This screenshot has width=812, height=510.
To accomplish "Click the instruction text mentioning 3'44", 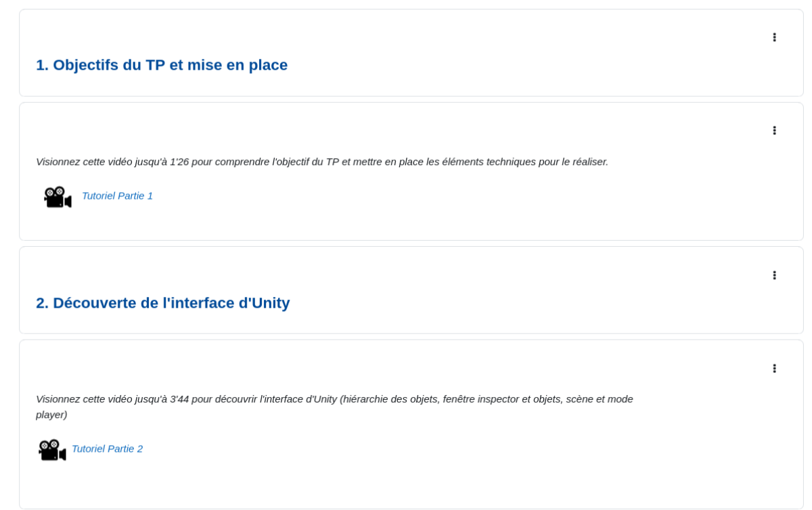I will click(x=334, y=399).
